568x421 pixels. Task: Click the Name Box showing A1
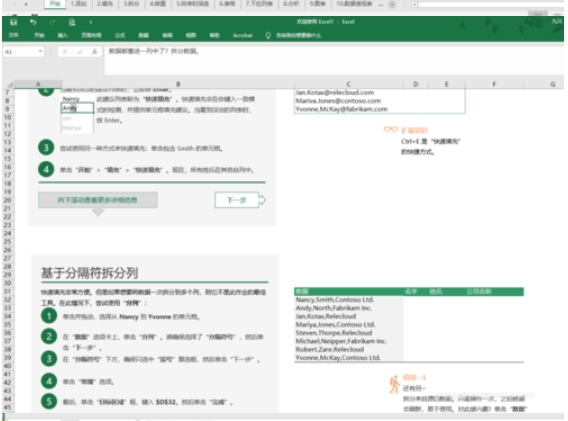[x=20, y=52]
